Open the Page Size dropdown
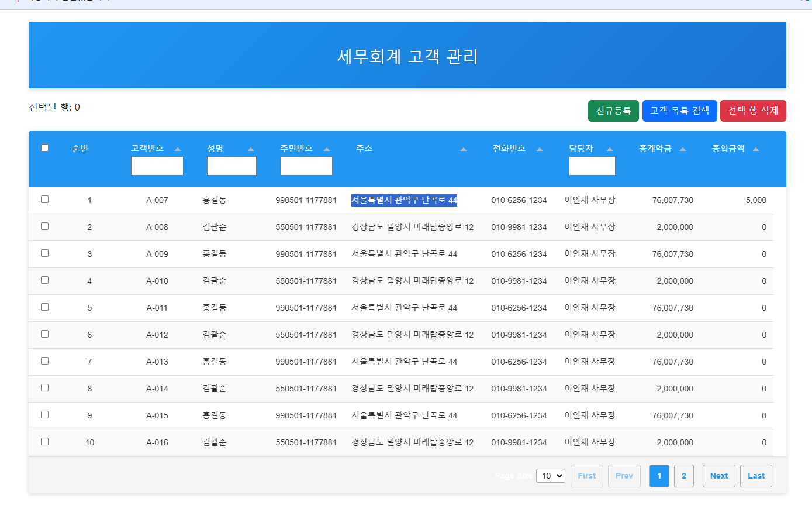 [550, 476]
